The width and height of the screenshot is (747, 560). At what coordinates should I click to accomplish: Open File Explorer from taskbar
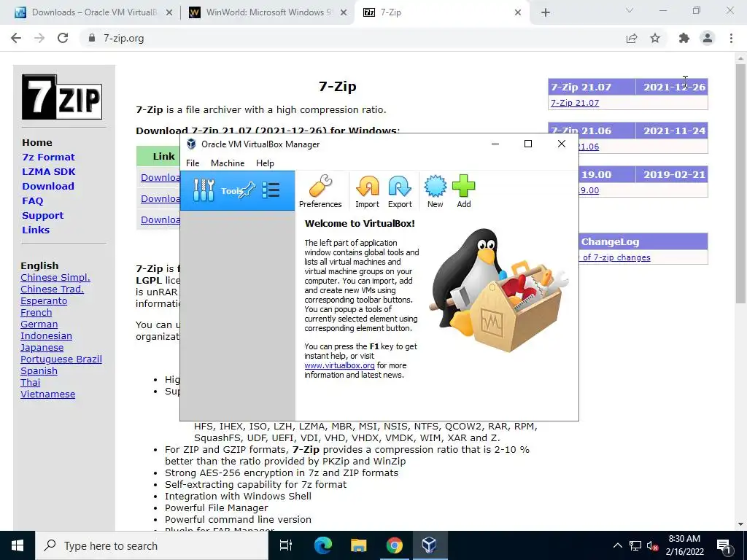[358, 545]
